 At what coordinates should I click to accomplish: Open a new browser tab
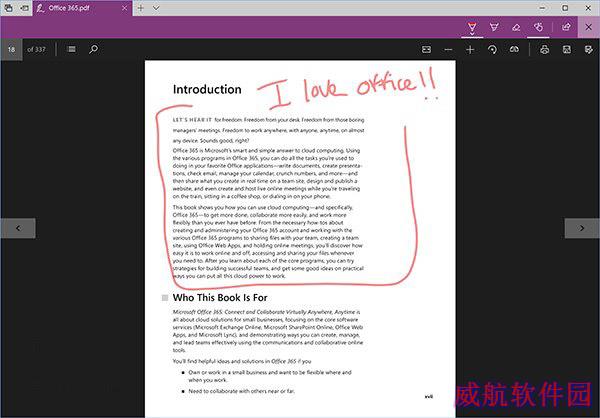141,8
